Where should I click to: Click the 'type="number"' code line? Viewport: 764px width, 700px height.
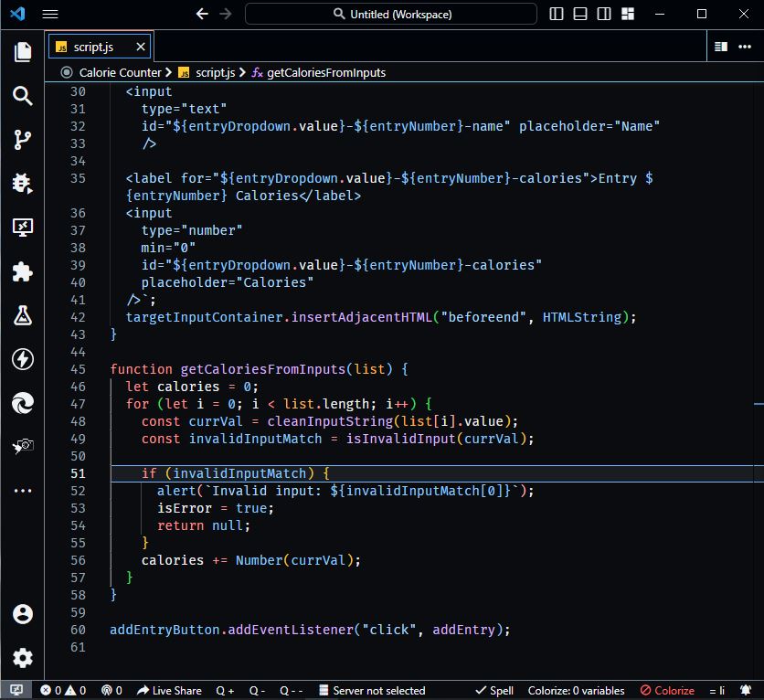click(x=192, y=230)
